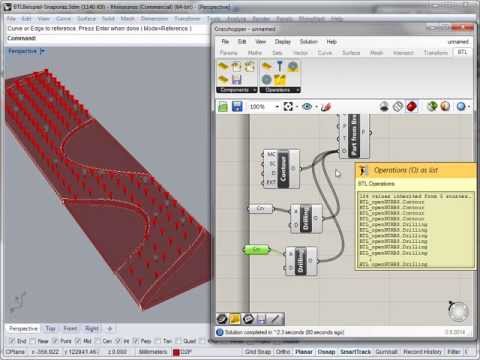Add new viewport tab plus button
This screenshot has height=360, width=480.
[x=110, y=329]
